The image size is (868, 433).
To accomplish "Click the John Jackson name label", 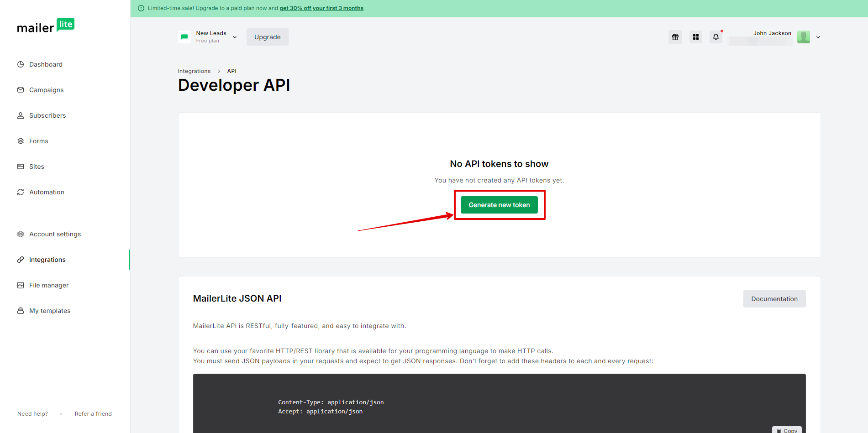I will click(x=772, y=33).
